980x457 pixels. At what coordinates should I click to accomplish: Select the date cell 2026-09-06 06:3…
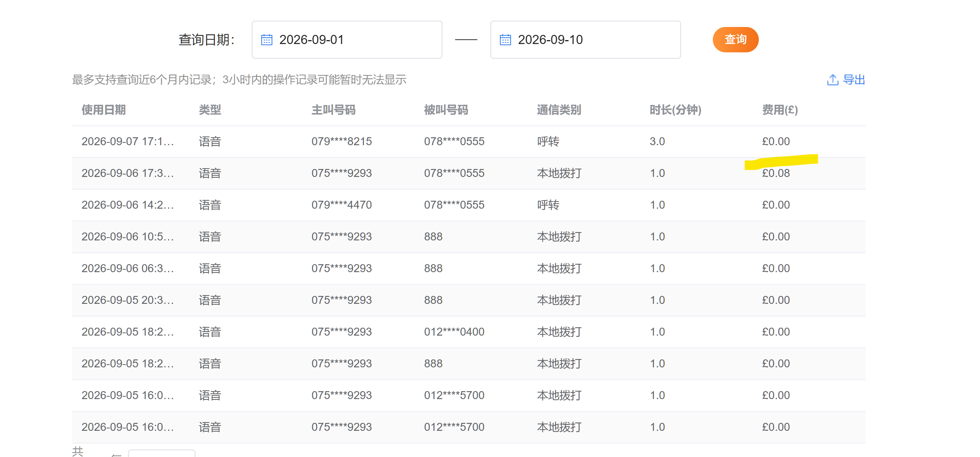(x=128, y=269)
